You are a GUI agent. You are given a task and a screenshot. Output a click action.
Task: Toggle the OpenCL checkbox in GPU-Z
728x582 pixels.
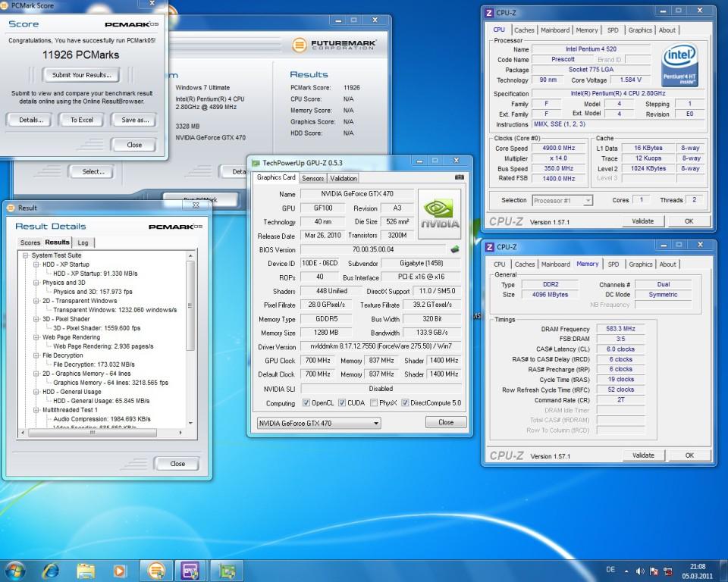tap(306, 403)
